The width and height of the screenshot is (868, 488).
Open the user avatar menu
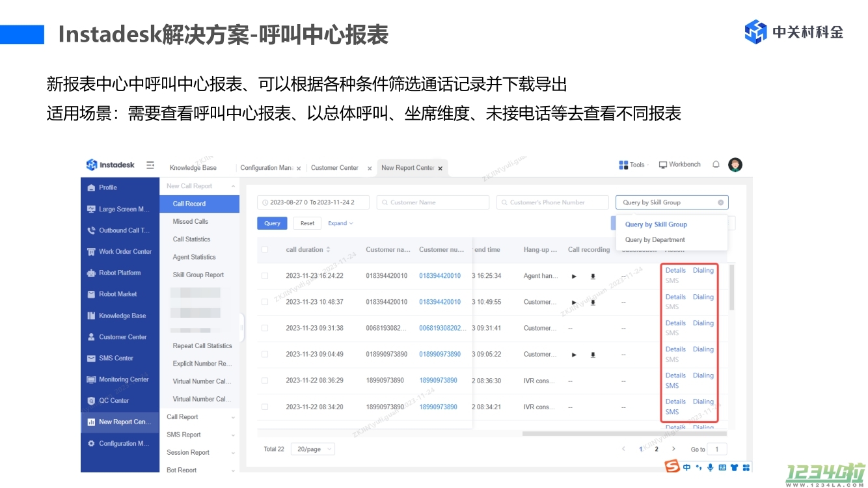(735, 165)
